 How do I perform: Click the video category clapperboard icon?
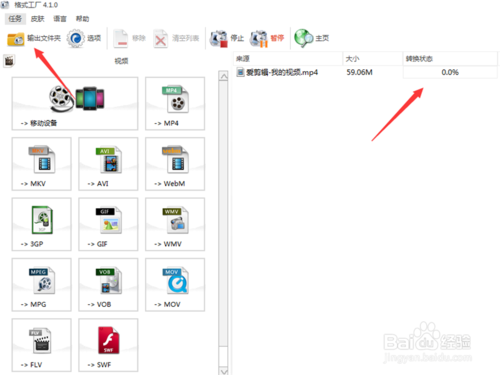point(9,61)
